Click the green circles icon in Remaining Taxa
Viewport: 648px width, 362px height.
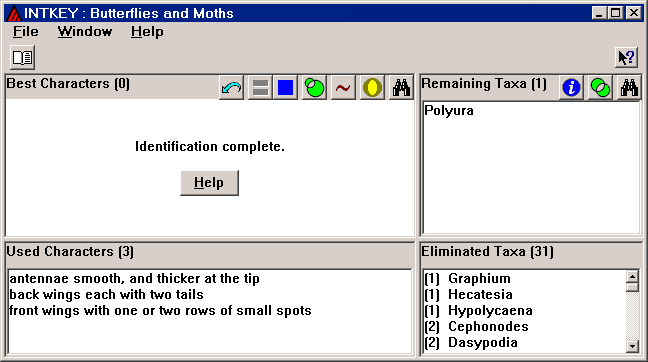pyautogui.click(x=600, y=88)
